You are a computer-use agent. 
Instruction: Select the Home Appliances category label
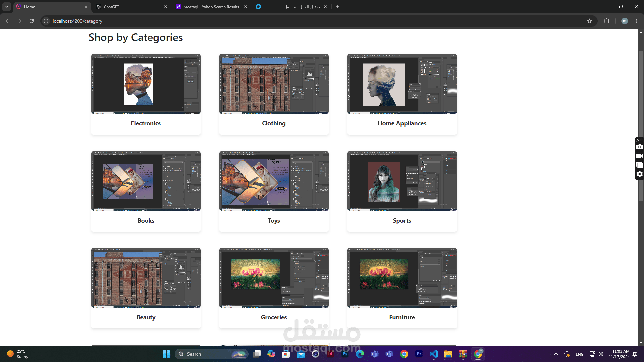tap(402, 123)
